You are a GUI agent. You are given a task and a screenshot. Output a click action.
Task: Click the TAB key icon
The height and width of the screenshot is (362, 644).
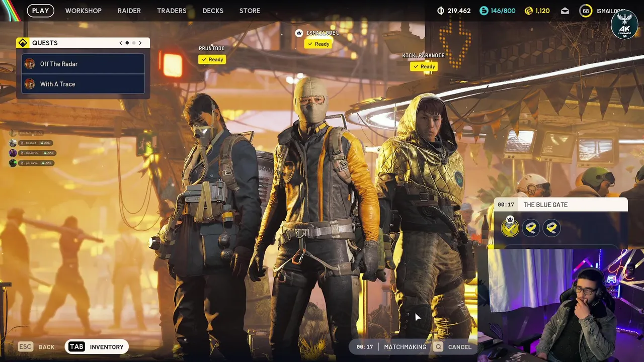[x=76, y=346]
